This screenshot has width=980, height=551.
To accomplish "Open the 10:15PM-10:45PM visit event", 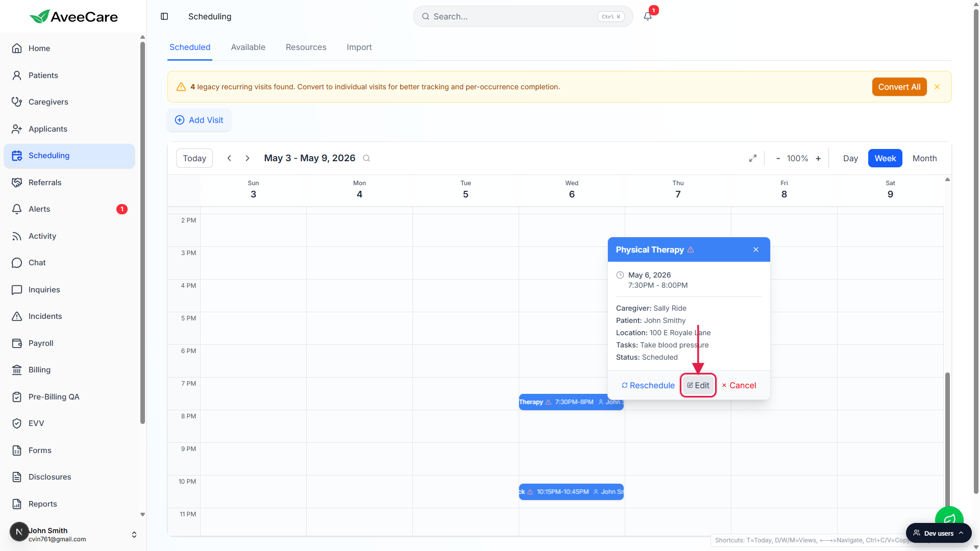I will tap(571, 492).
